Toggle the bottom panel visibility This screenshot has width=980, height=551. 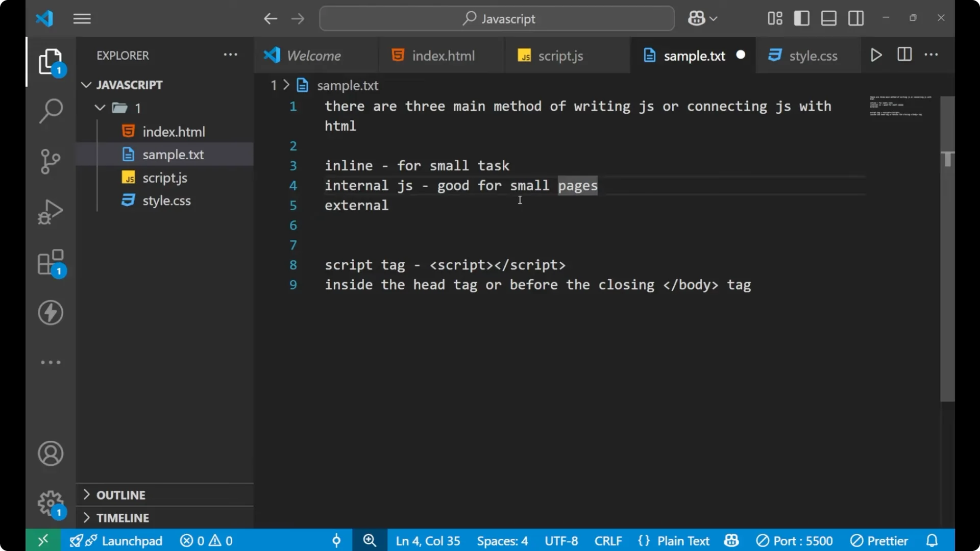click(x=828, y=18)
